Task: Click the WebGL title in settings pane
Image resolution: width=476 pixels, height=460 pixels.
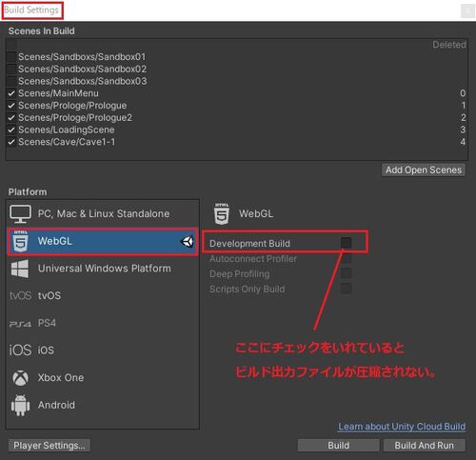Action: tap(256, 213)
